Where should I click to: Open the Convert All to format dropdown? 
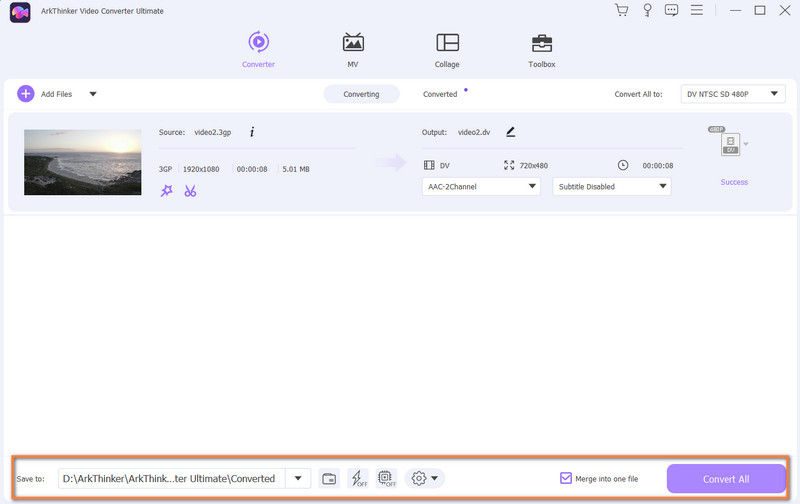point(733,94)
